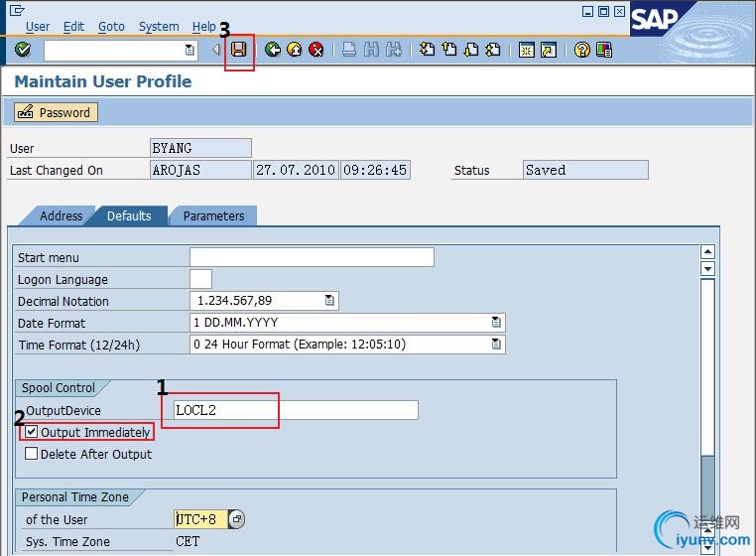Click the Start menu input field
This screenshot has height=556, width=756.
(x=312, y=257)
